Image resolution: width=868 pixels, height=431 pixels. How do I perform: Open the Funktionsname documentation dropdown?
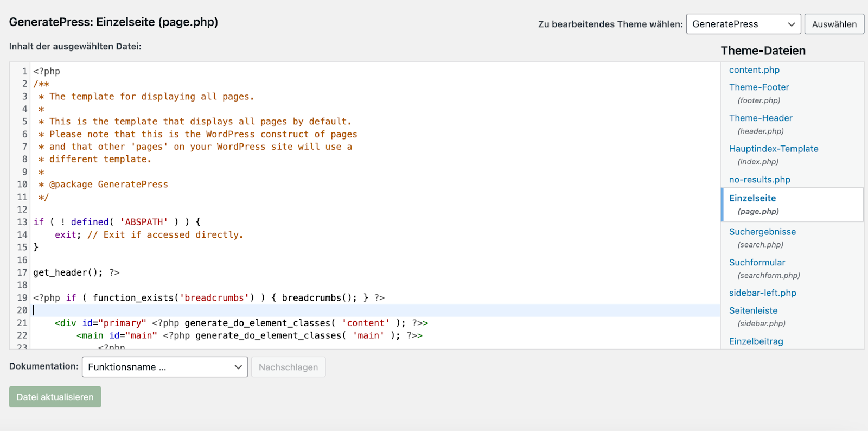pyautogui.click(x=165, y=367)
